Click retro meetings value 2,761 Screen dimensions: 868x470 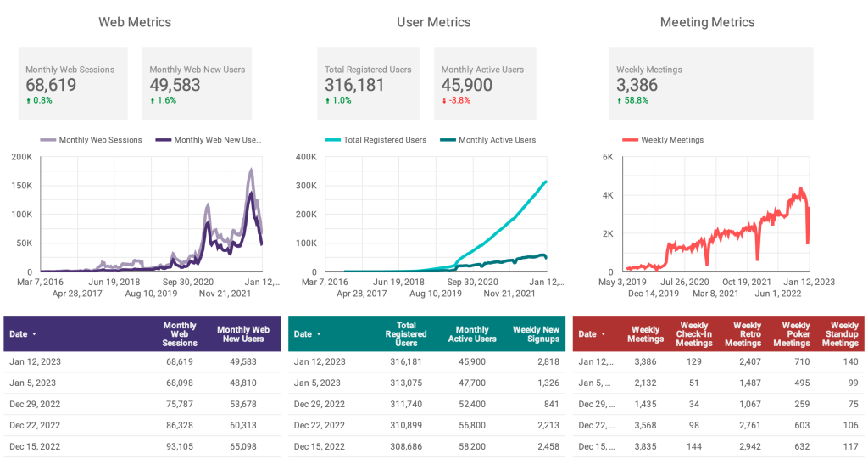tap(749, 426)
